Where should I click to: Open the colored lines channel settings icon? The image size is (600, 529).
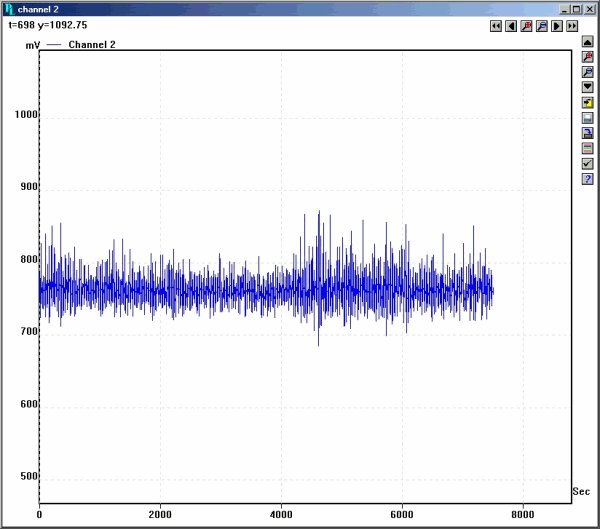coord(588,148)
